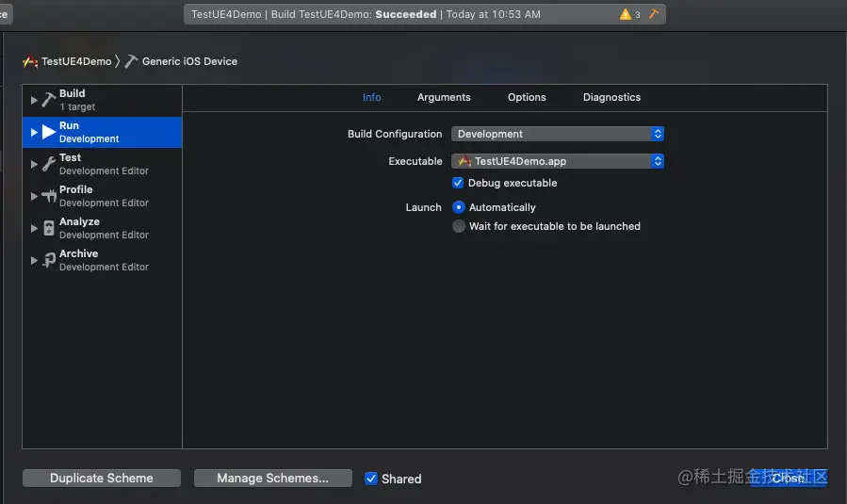The width and height of the screenshot is (847, 504).
Task: Click the Archive icon in sidebar
Action: pos(49,260)
